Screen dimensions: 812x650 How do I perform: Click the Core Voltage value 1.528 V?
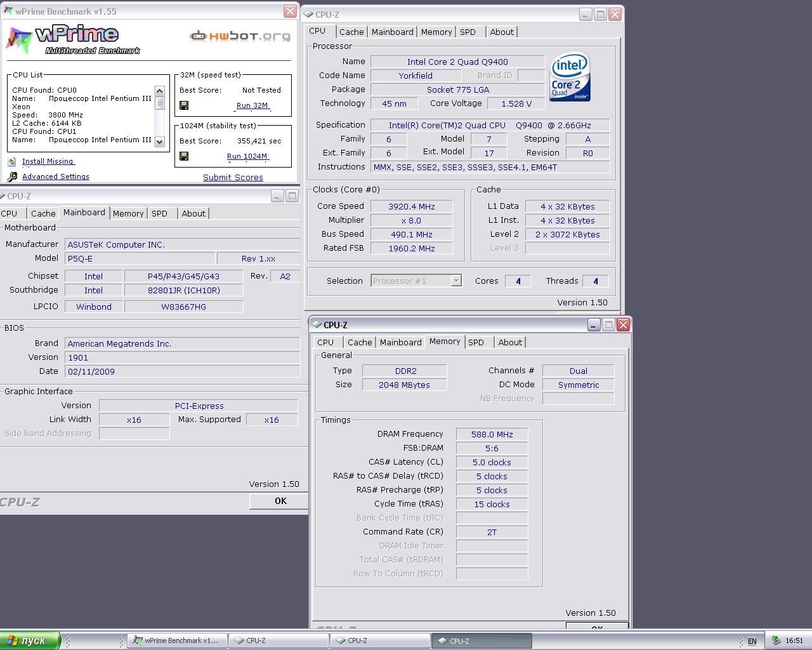(x=516, y=103)
